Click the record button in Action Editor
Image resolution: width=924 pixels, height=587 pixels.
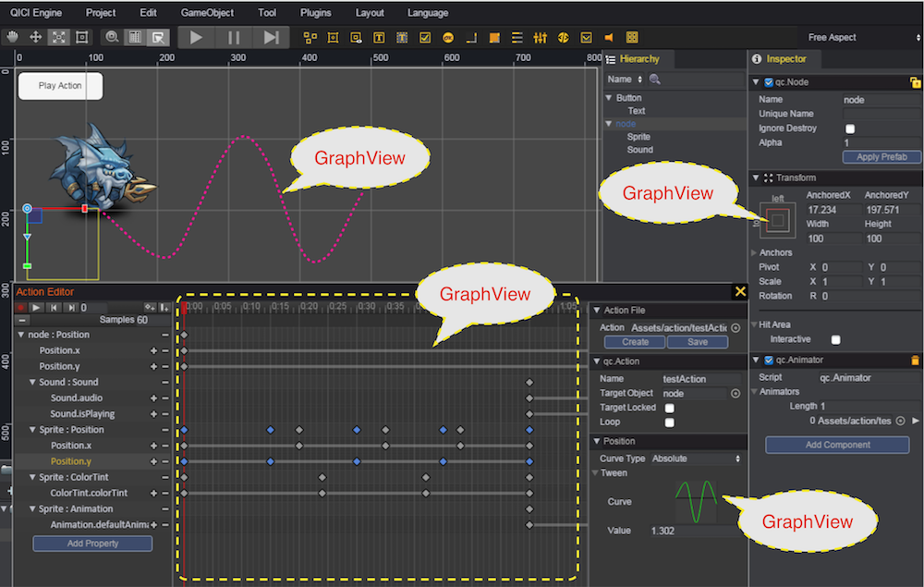(21, 307)
